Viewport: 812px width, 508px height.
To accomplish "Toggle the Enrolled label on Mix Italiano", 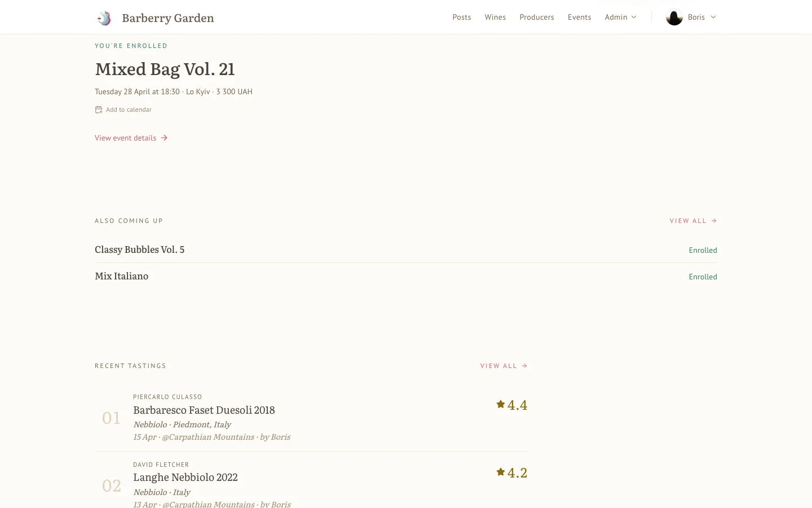I will [x=703, y=277].
